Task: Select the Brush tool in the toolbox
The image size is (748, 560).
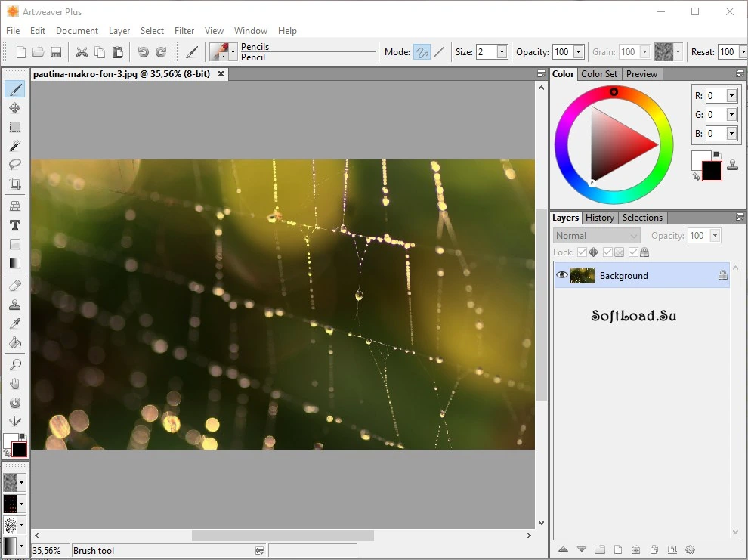Action: point(15,89)
